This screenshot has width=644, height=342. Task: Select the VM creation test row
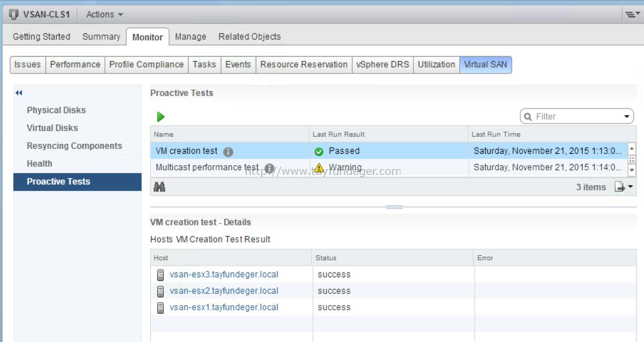pos(389,151)
